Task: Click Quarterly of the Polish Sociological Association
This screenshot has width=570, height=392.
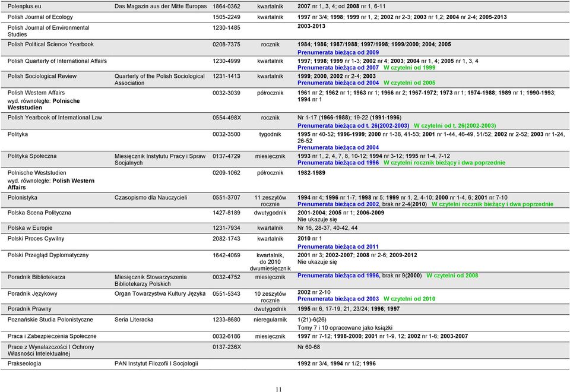Action: [x=160, y=80]
